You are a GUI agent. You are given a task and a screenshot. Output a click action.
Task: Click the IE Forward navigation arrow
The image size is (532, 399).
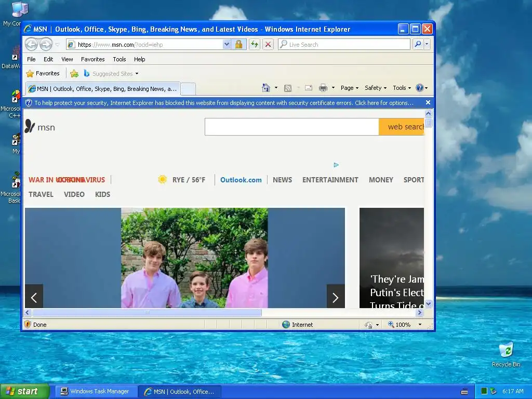tap(46, 45)
